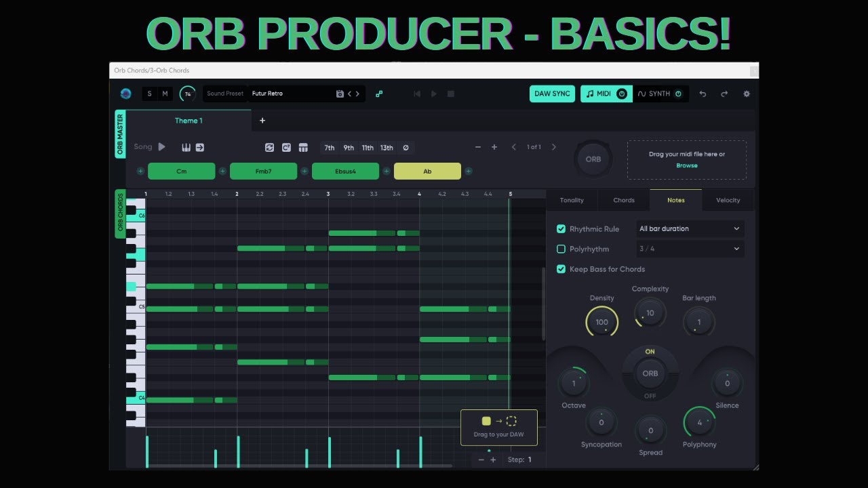868x488 pixels.
Task: Go to next page arrow beside 1 of 1
Action: pos(554,147)
